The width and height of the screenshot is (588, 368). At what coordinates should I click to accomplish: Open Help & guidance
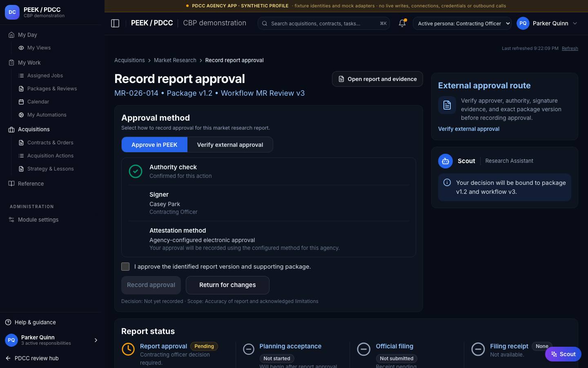pos(35,322)
